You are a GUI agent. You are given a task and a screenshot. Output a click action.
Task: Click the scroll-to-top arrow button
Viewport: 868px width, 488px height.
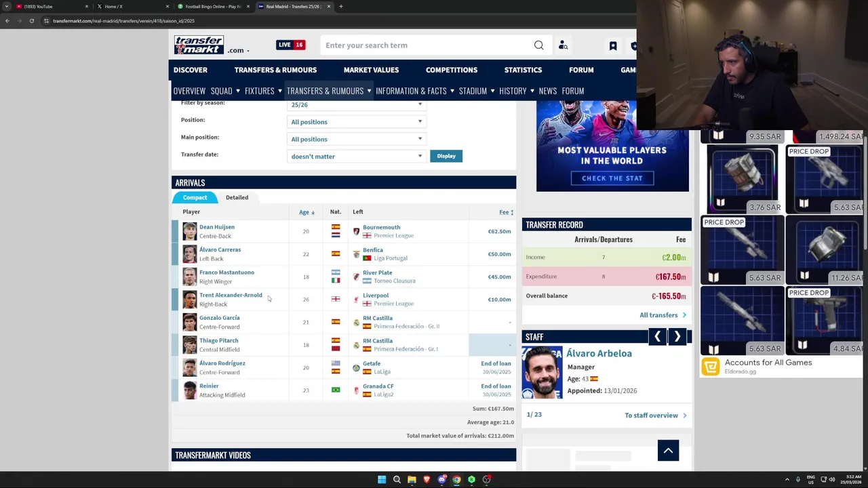tap(668, 451)
